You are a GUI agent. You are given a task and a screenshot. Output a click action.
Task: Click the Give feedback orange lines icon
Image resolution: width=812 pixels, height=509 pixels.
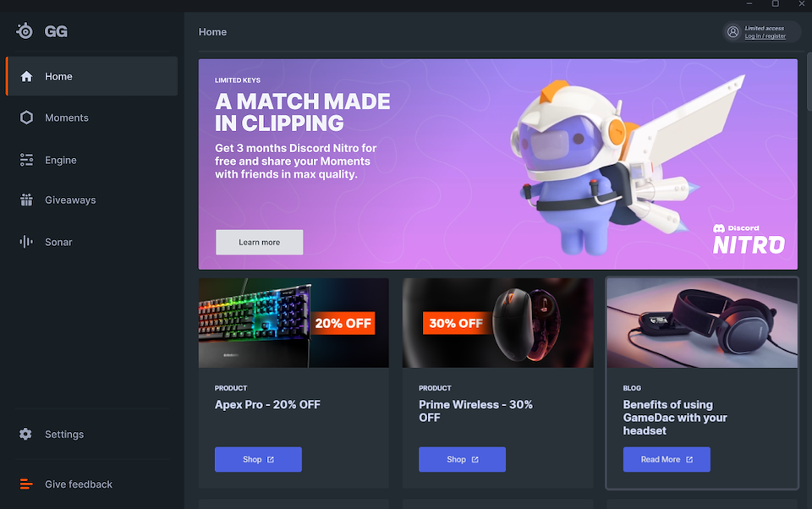(x=26, y=484)
